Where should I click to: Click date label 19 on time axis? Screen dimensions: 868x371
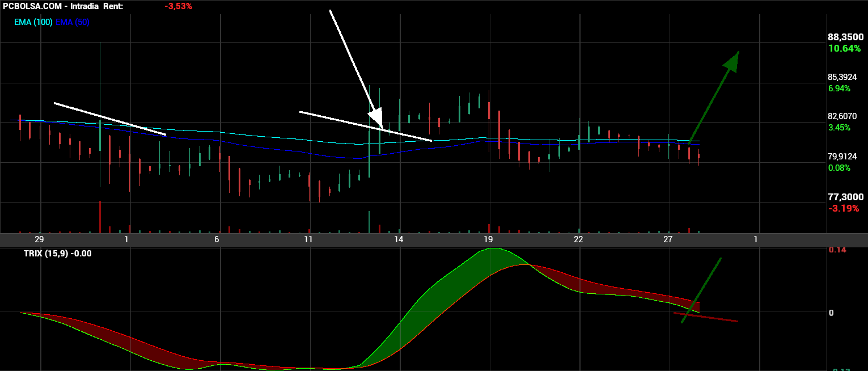(488, 239)
